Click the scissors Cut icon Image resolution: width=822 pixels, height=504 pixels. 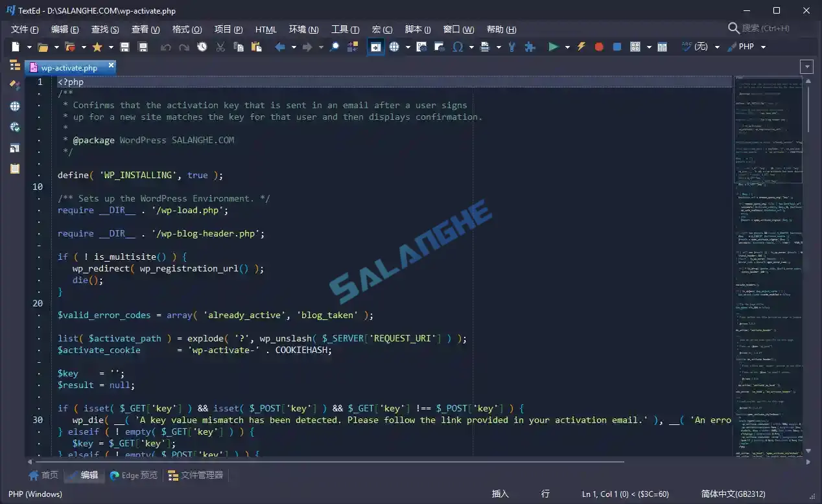[220, 47]
